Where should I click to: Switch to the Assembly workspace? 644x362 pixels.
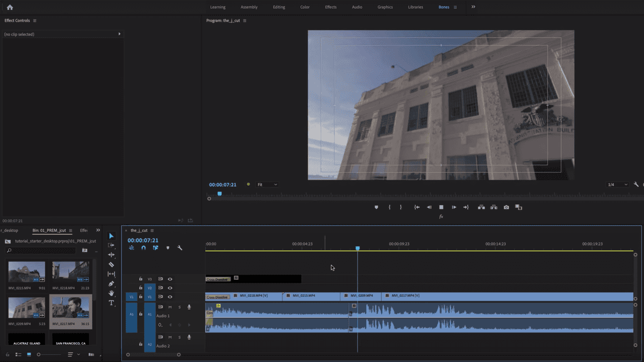249,7
